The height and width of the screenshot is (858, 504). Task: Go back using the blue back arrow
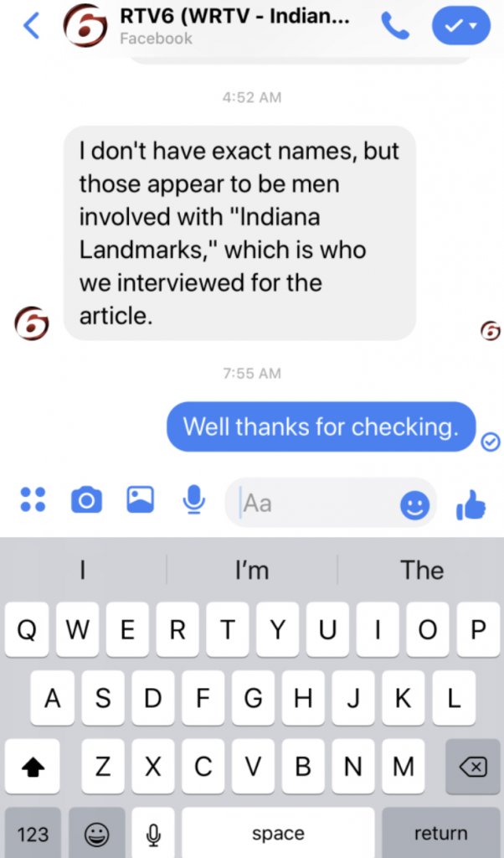pos(32,26)
